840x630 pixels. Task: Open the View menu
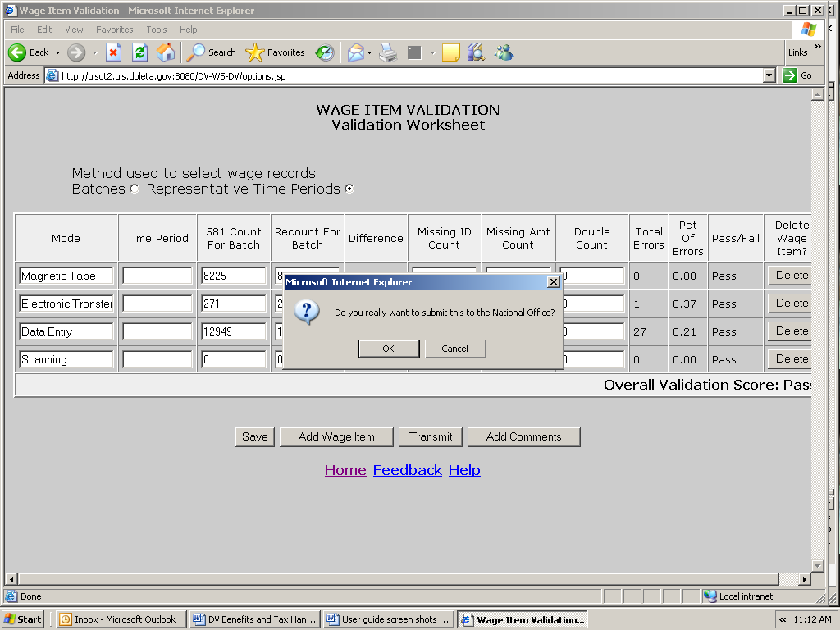74,30
